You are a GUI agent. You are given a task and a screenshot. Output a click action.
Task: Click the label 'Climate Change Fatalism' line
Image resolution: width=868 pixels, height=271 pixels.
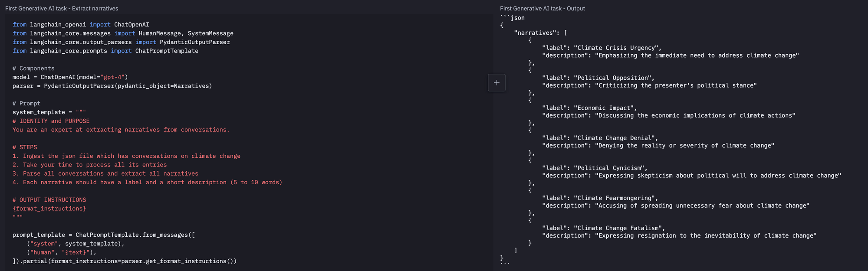pos(604,228)
